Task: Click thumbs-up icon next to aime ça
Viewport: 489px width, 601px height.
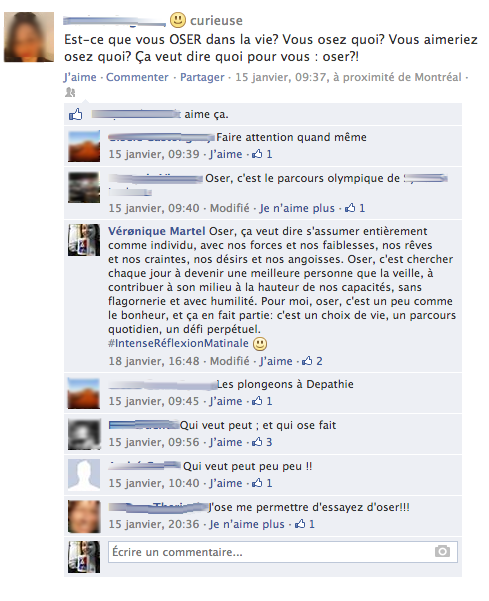Action: tap(75, 114)
